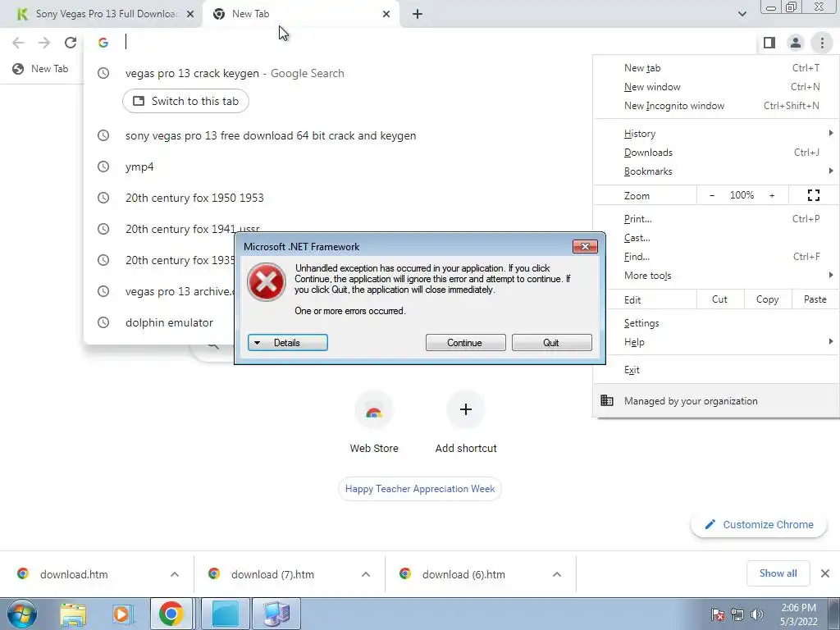Open the tab search chevron
840x630 pixels.
point(742,14)
